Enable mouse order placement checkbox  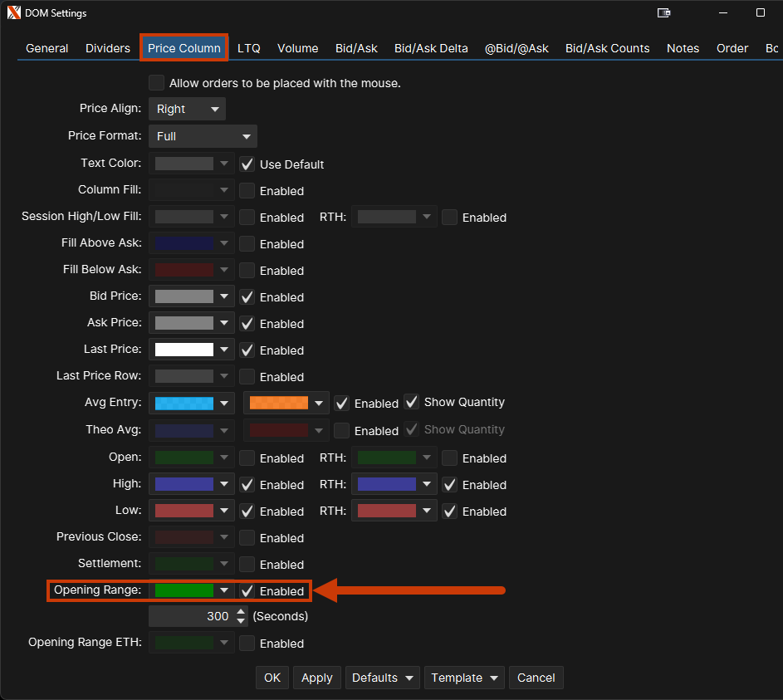click(157, 83)
